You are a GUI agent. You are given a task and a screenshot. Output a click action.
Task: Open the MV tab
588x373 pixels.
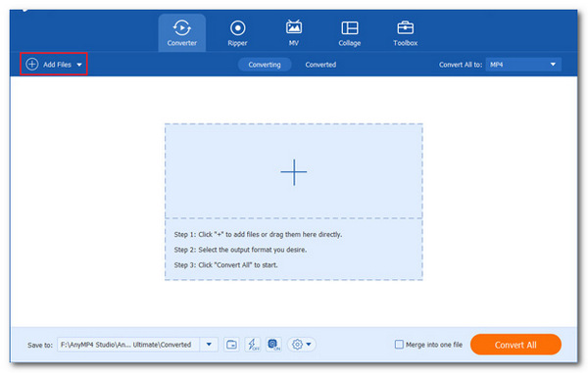point(294,33)
